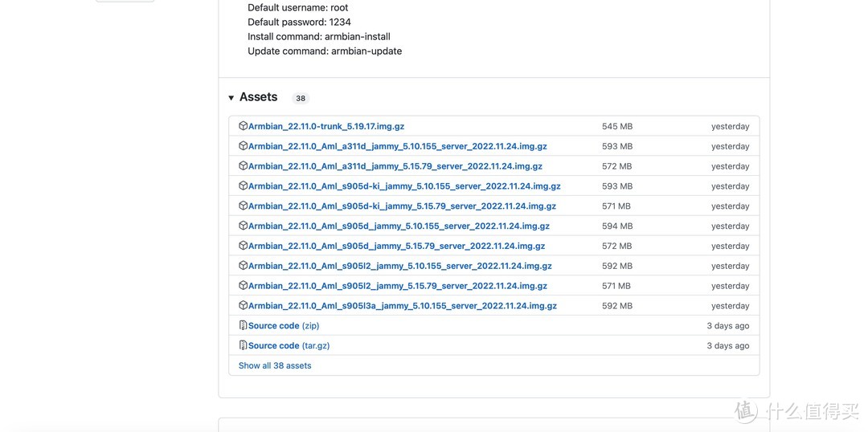Click 'Default password: 1234' text
The height and width of the screenshot is (432, 868).
(300, 22)
